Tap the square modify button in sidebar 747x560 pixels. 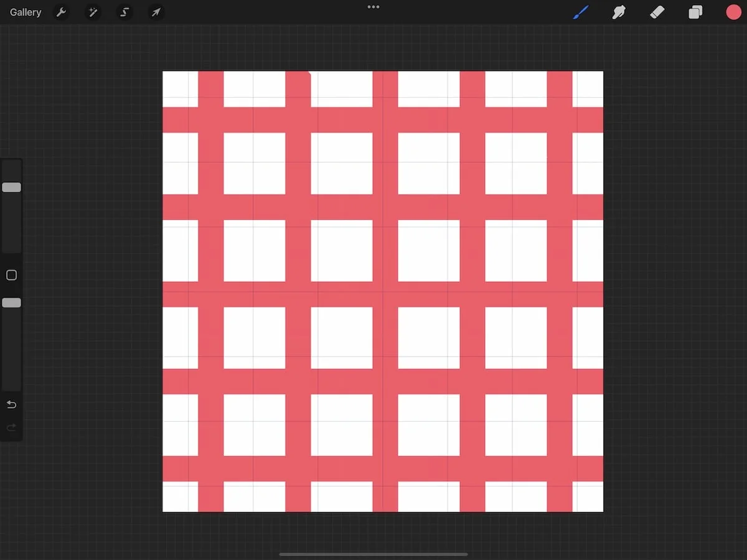point(11,275)
